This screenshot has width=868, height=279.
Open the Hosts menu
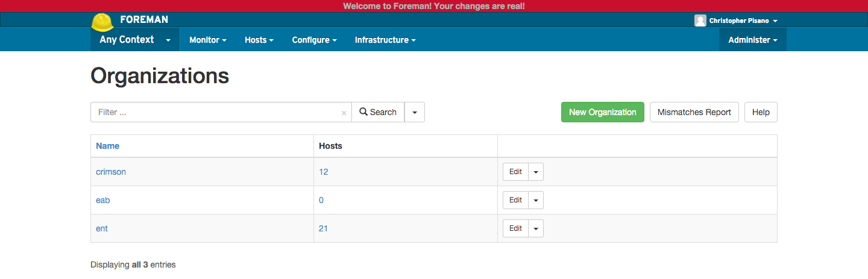259,40
